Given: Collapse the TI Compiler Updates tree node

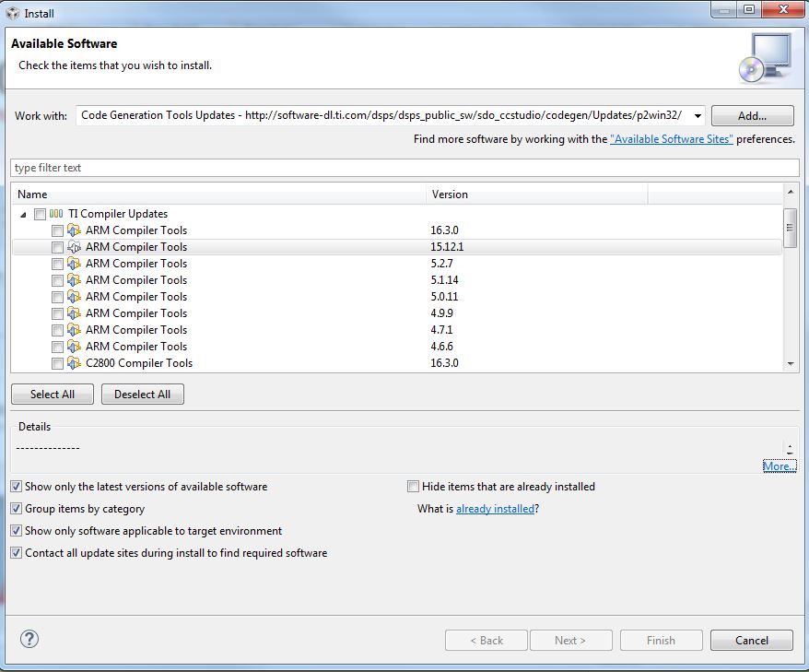Looking at the screenshot, I should (23, 214).
